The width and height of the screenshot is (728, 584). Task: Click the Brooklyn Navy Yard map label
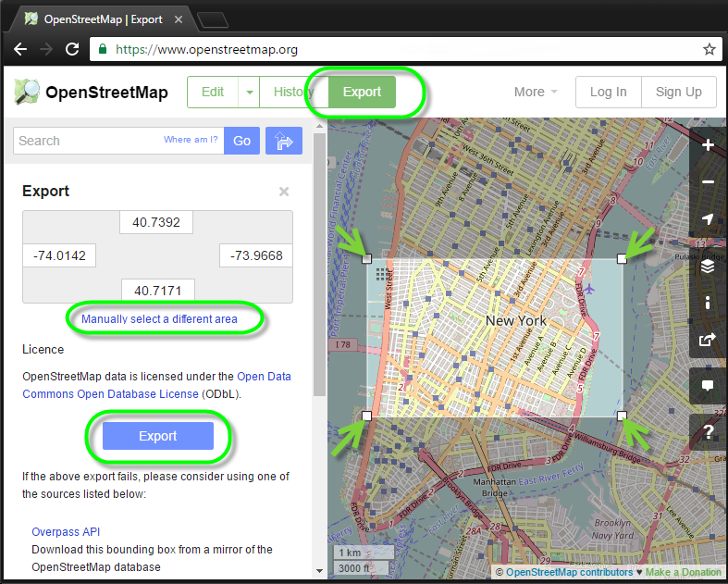coord(613,528)
